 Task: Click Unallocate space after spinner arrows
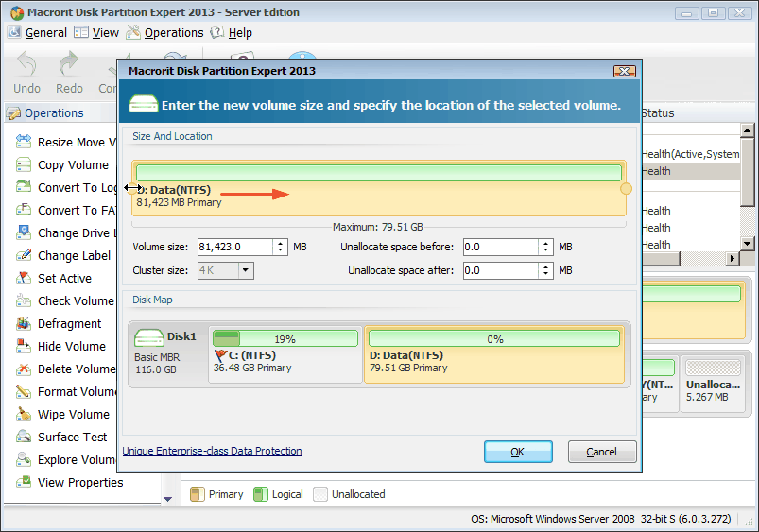pyautogui.click(x=545, y=270)
